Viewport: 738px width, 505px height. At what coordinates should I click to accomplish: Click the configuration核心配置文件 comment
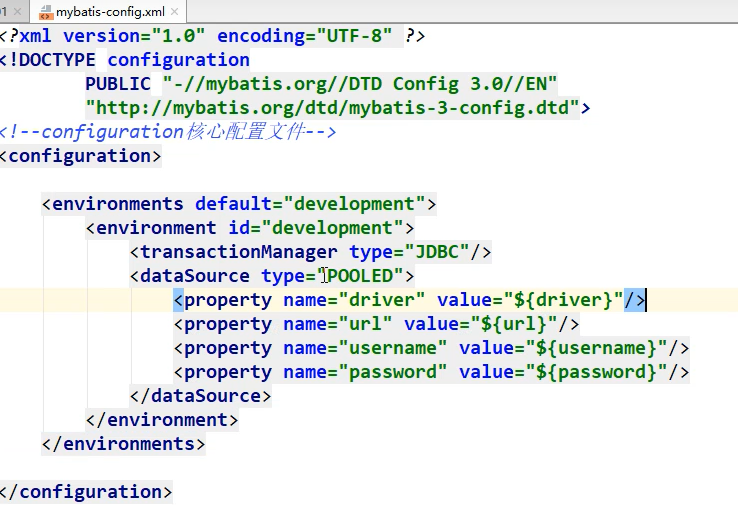pos(168,132)
